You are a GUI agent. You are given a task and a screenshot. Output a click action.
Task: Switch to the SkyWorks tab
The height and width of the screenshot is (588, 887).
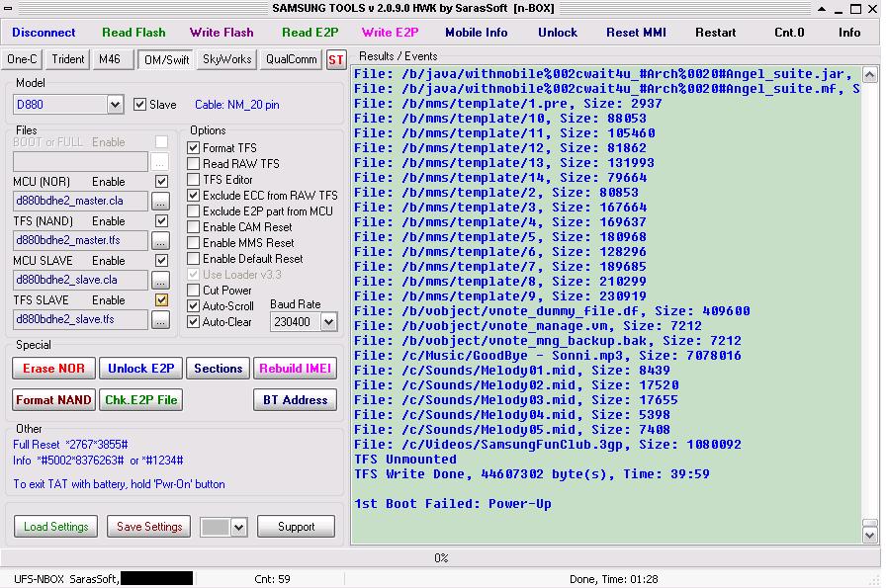(226, 59)
